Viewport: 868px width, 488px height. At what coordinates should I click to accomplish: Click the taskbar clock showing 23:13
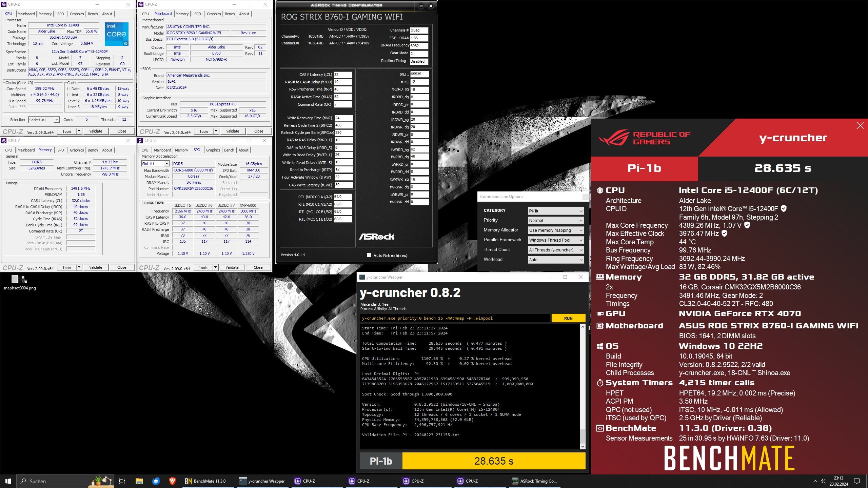[839, 481]
